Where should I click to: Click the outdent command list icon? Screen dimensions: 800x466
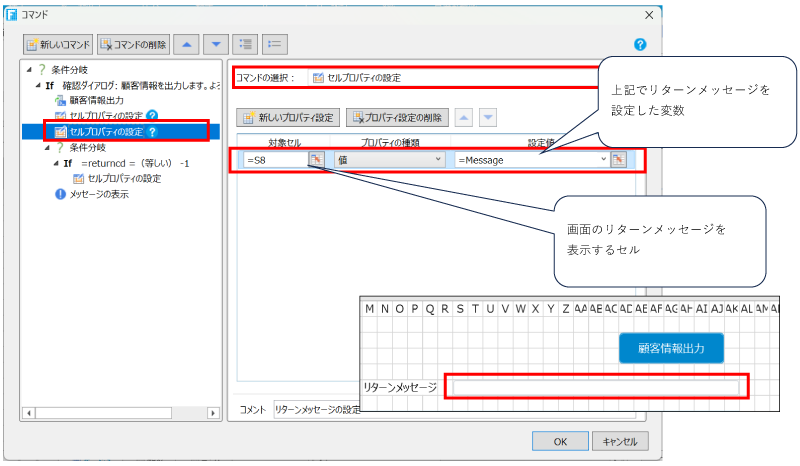point(275,44)
